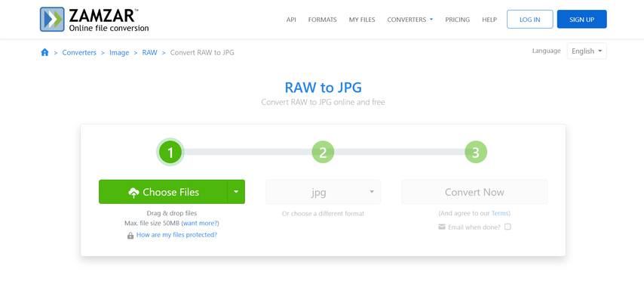Select step 1 circle
The image size is (644, 281).
[170, 153]
